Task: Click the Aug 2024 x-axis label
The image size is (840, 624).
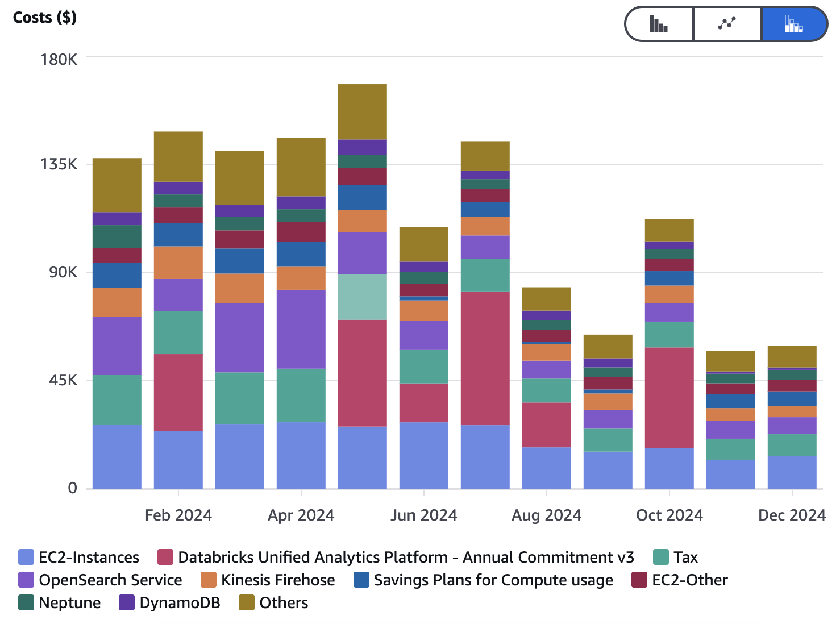Action: coord(547,515)
